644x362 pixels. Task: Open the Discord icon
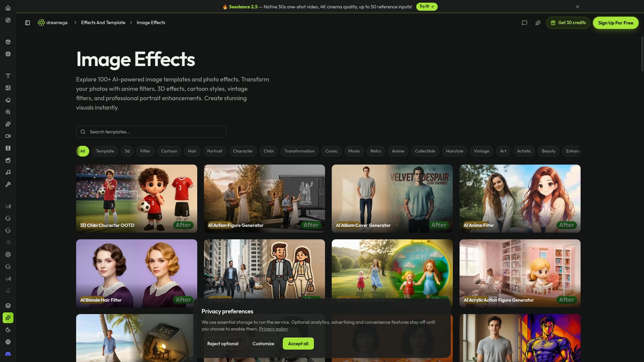click(8, 354)
